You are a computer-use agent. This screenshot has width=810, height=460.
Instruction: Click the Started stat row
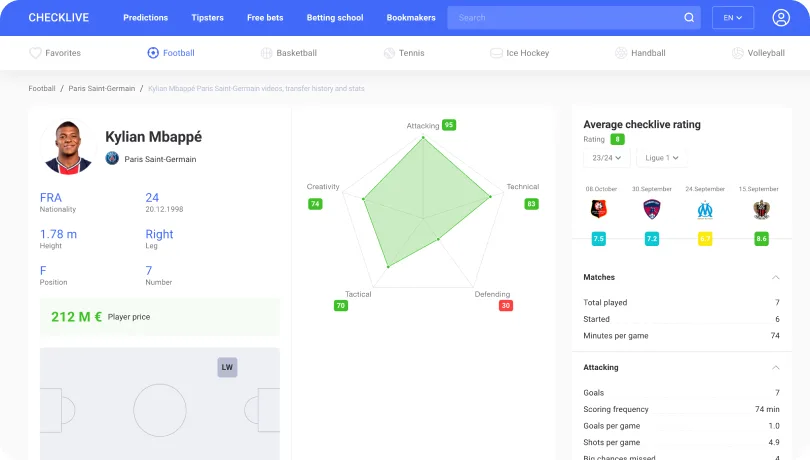coord(681,319)
